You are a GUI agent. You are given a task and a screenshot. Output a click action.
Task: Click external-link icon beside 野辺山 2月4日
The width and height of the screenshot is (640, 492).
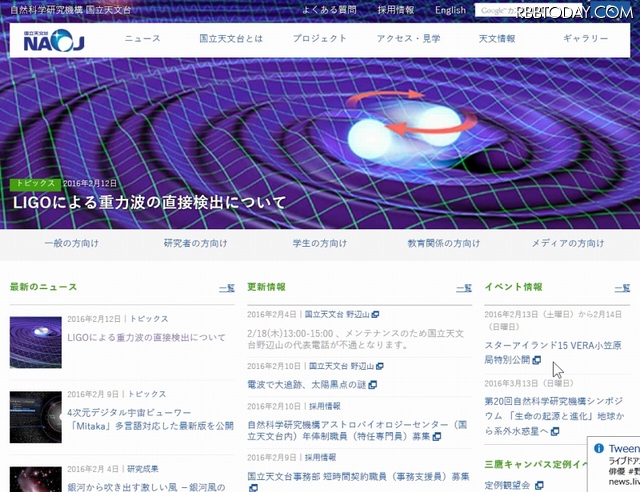pyautogui.click(x=376, y=315)
